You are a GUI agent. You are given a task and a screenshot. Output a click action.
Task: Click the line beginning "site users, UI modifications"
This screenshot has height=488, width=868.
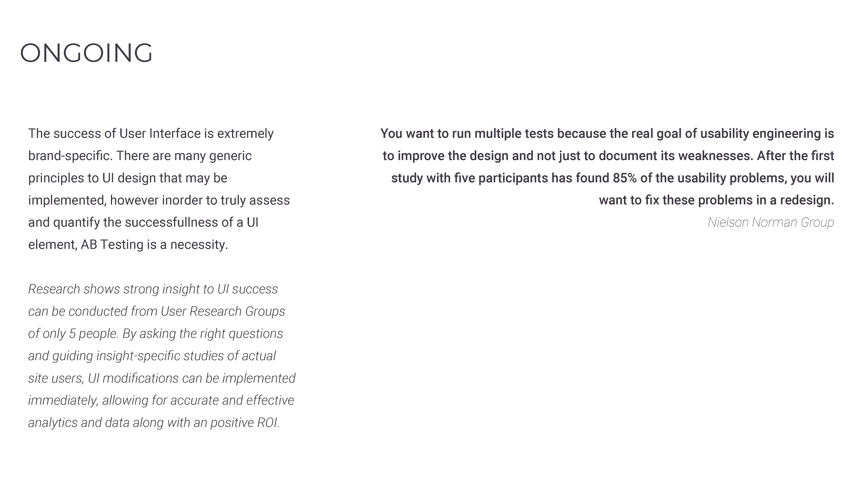point(162,378)
